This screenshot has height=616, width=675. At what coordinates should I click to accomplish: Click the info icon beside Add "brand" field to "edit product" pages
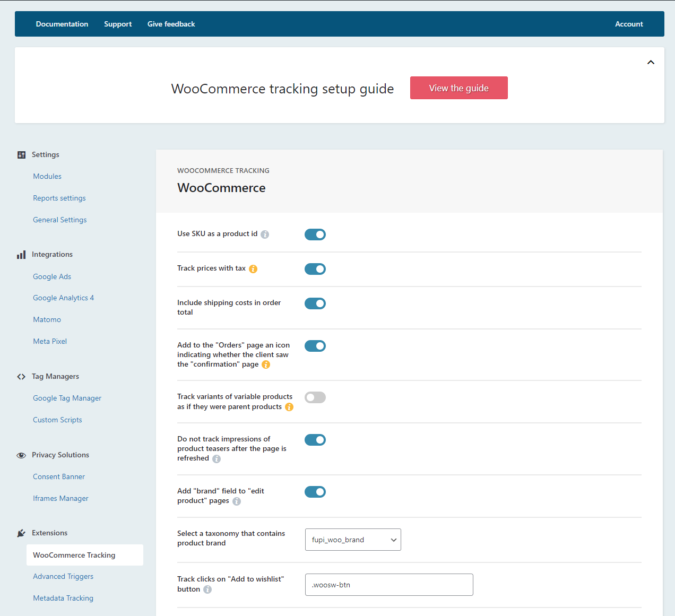pyautogui.click(x=237, y=501)
